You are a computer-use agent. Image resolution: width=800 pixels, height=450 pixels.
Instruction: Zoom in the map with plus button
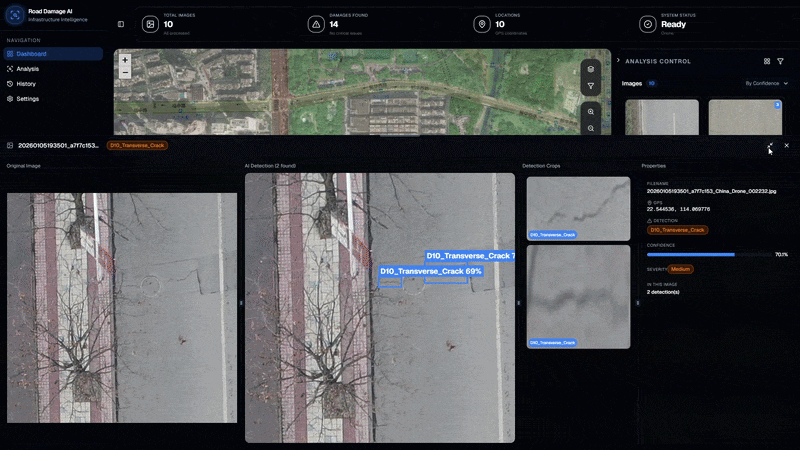(x=125, y=60)
